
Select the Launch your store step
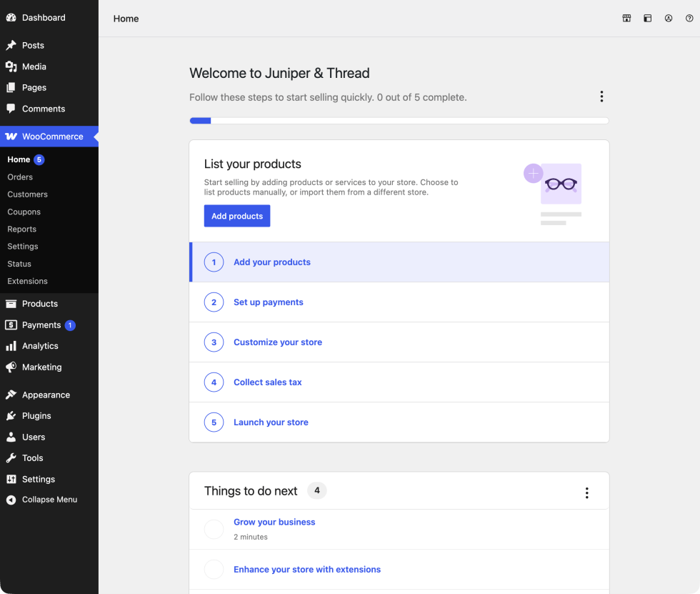click(x=399, y=422)
